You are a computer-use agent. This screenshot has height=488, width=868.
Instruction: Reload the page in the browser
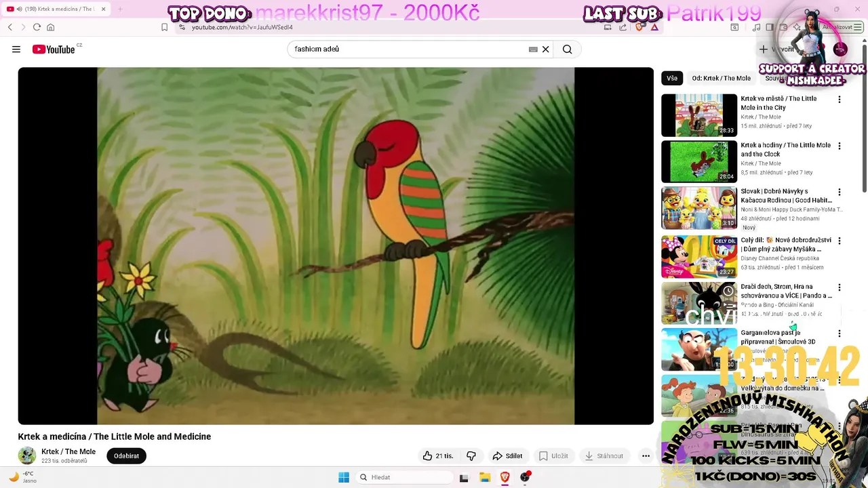37,27
